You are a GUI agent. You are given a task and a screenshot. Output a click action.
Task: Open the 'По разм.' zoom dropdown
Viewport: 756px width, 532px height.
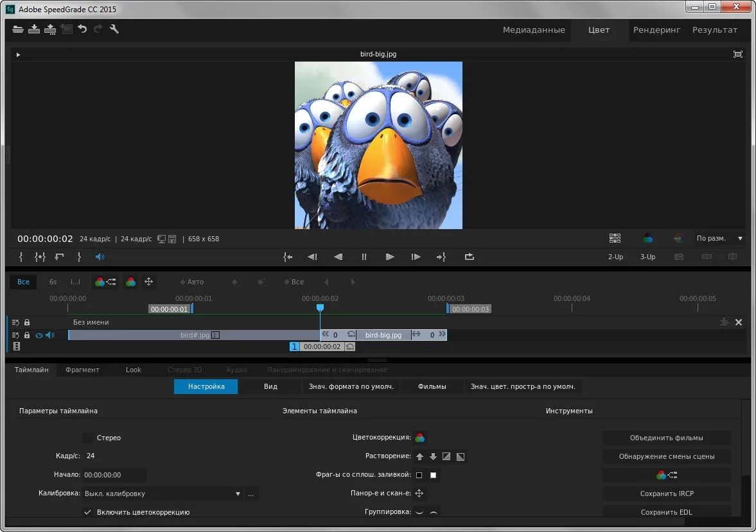pos(719,238)
